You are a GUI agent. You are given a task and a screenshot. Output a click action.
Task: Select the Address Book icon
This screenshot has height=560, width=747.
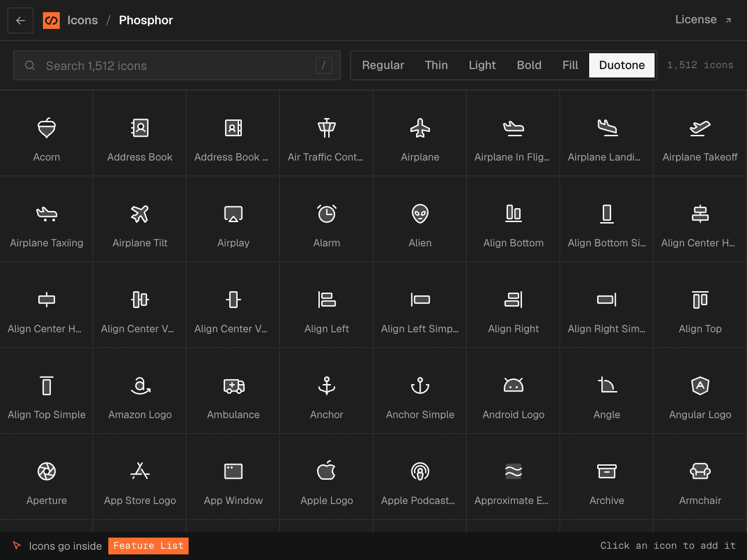click(x=140, y=133)
